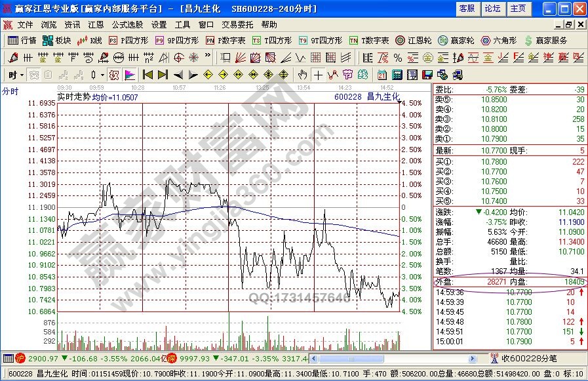
Task: Click the 客服 customer service button
Action: pyautogui.click(x=467, y=9)
